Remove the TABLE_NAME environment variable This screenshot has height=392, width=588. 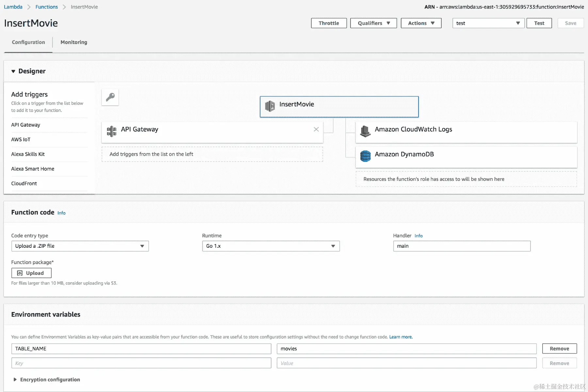(x=560, y=349)
